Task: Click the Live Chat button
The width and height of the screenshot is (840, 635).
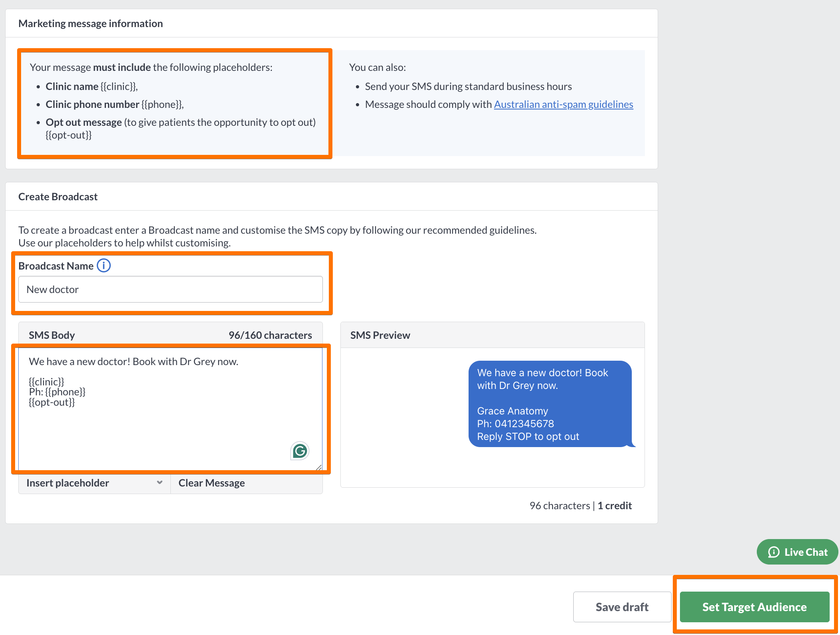Action: pyautogui.click(x=797, y=552)
